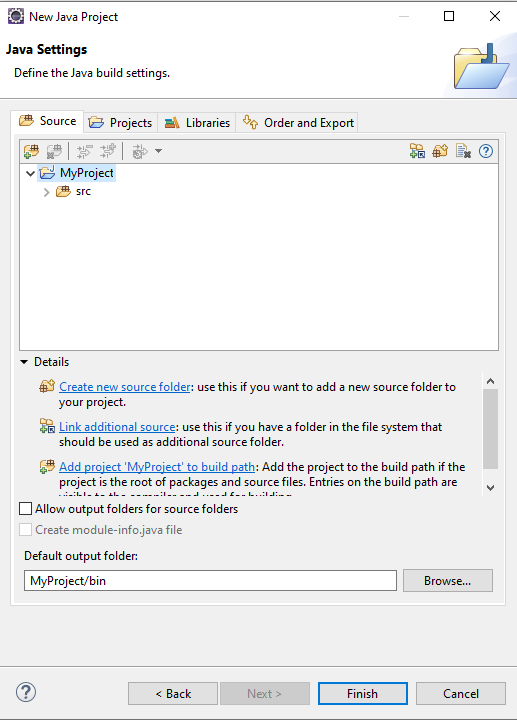Enable Allow output folders for source folders
The width and height of the screenshot is (517, 720).
[x=26, y=509]
